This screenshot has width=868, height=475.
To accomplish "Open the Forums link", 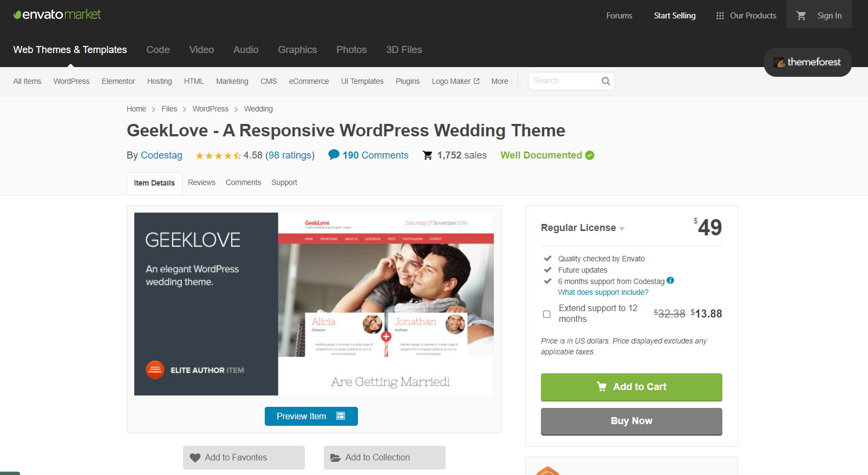I will (x=619, y=16).
